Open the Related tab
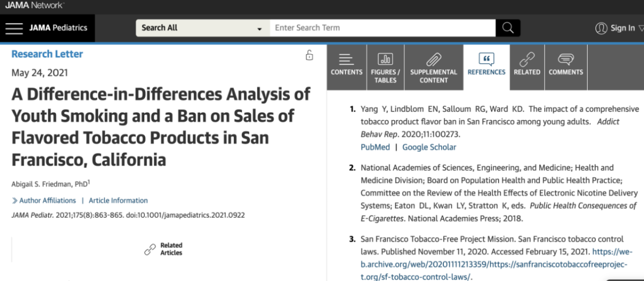The height and width of the screenshot is (281, 644). (x=526, y=66)
